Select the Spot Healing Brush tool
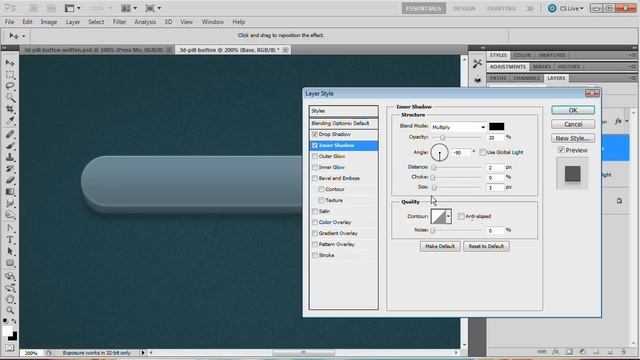This screenshot has height=360, width=640. tap(10, 134)
